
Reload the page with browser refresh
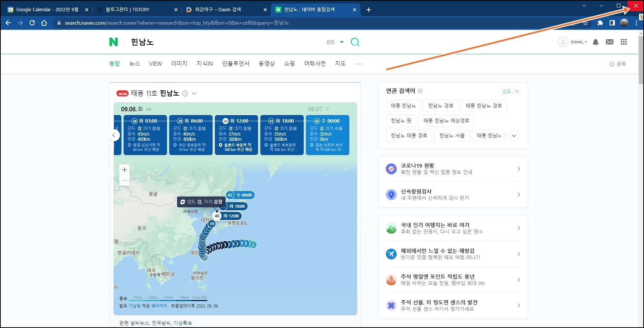click(x=32, y=23)
